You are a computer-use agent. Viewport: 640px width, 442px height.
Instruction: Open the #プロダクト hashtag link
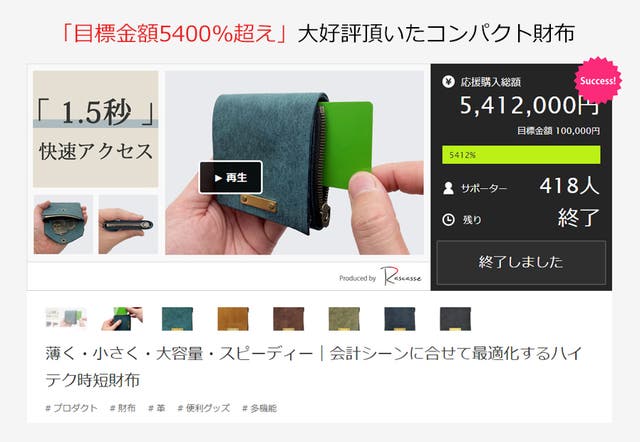point(71,408)
